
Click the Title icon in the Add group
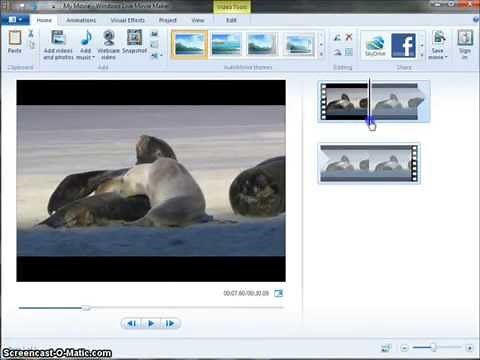(x=154, y=34)
